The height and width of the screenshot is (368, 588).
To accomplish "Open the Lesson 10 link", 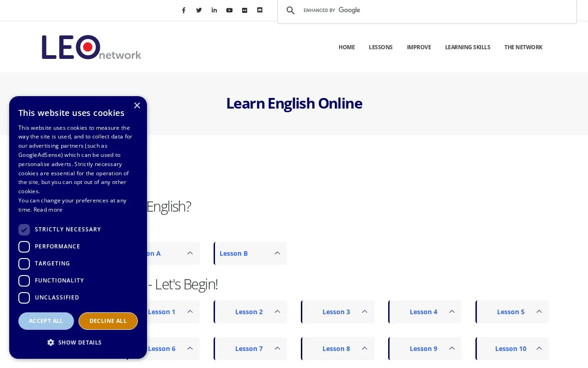I will 511,349.
